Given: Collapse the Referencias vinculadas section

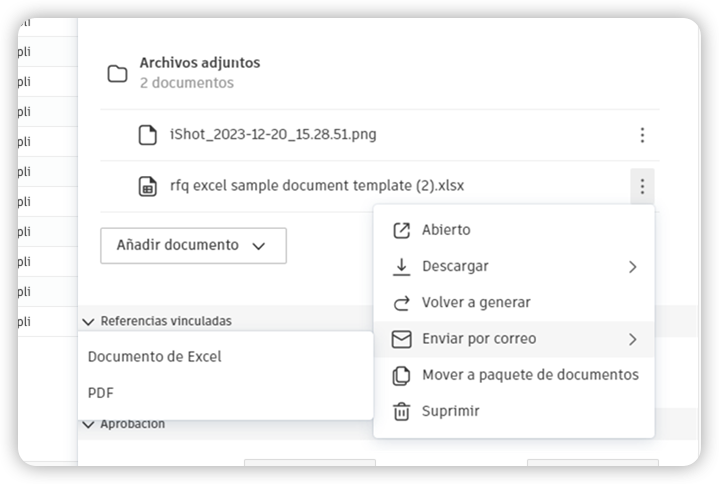Looking at the screenshot, I should [88, 322].
